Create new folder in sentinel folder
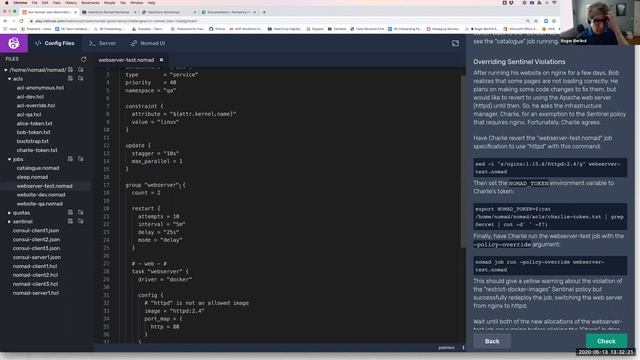The image size is (640, 360). coord(80,221)
